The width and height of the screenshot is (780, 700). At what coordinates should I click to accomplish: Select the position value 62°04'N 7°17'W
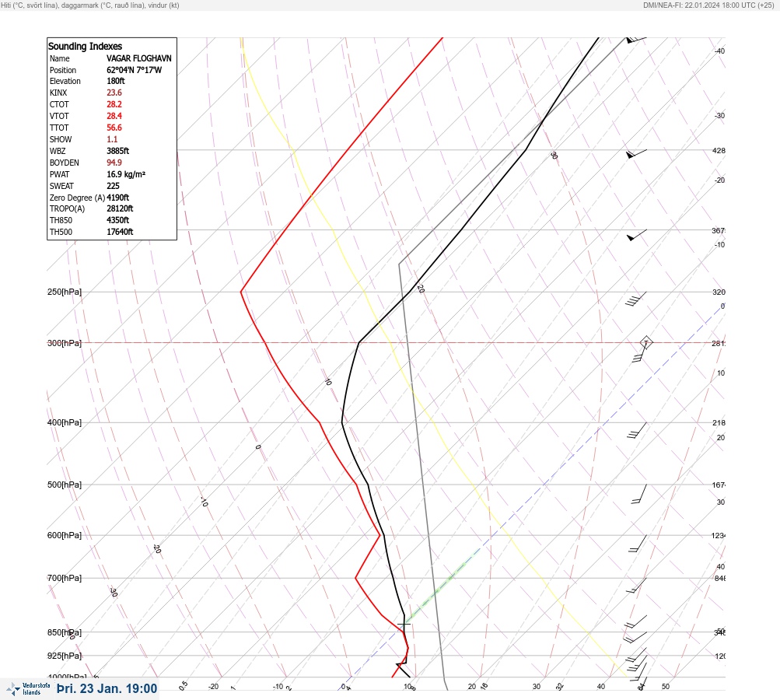point(134,70)
